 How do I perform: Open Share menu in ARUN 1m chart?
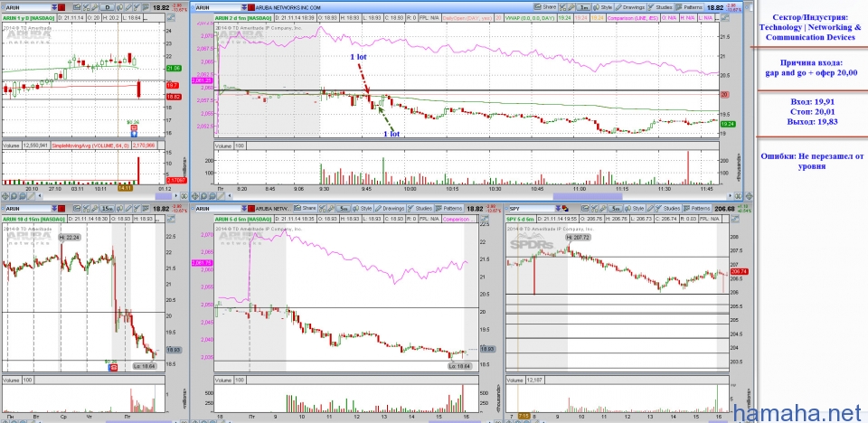coord(545,6)
